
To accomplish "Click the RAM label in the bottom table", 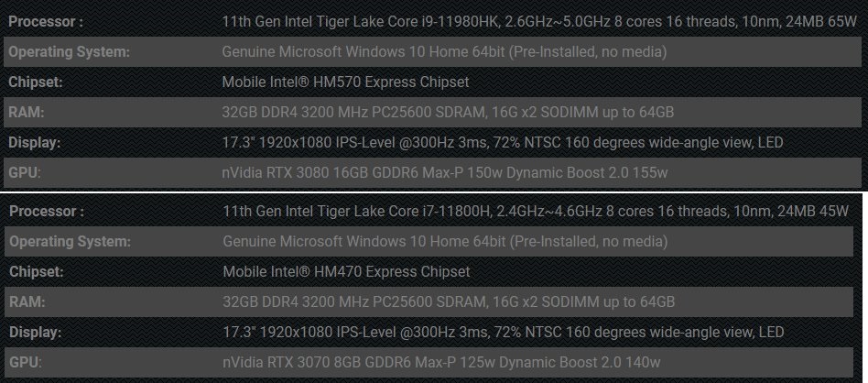I will [x=27, y=302].
